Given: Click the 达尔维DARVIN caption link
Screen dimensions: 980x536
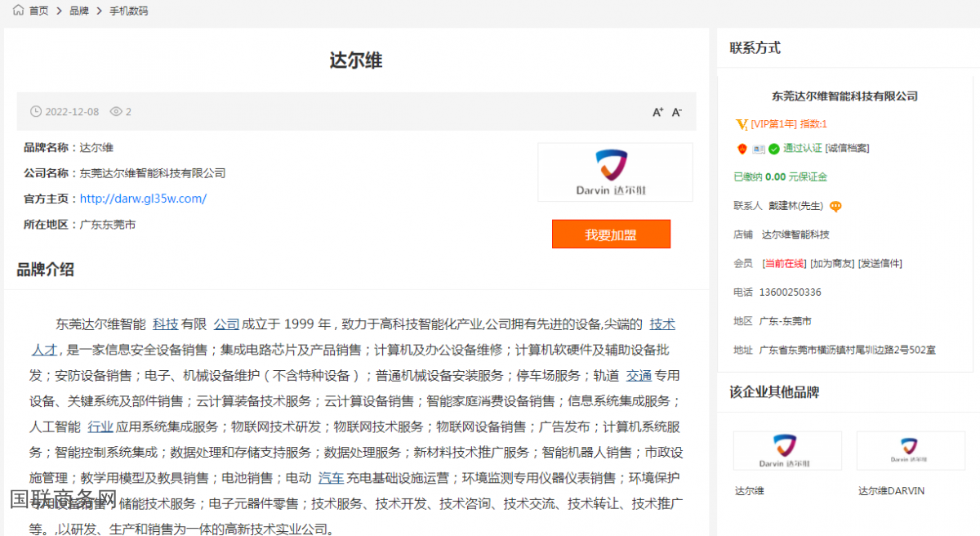Looking at the screenshot, I should tap(891, 492).
